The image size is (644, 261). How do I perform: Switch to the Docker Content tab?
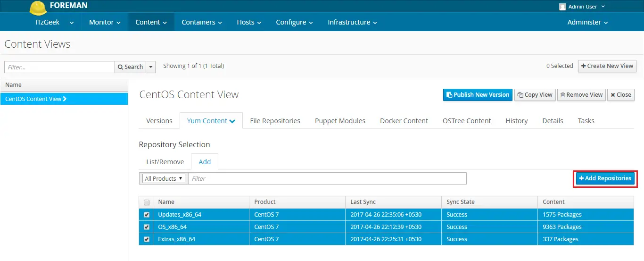click(404, 121)
